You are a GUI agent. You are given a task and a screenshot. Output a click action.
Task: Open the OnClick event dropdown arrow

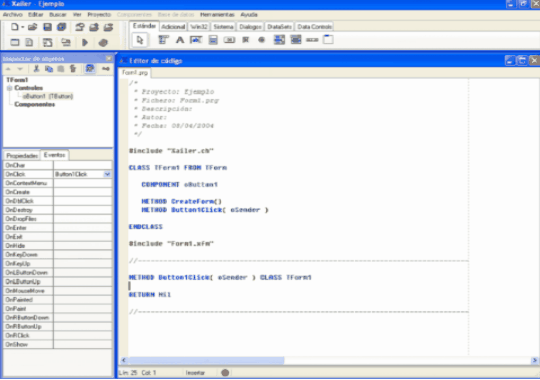107,174
